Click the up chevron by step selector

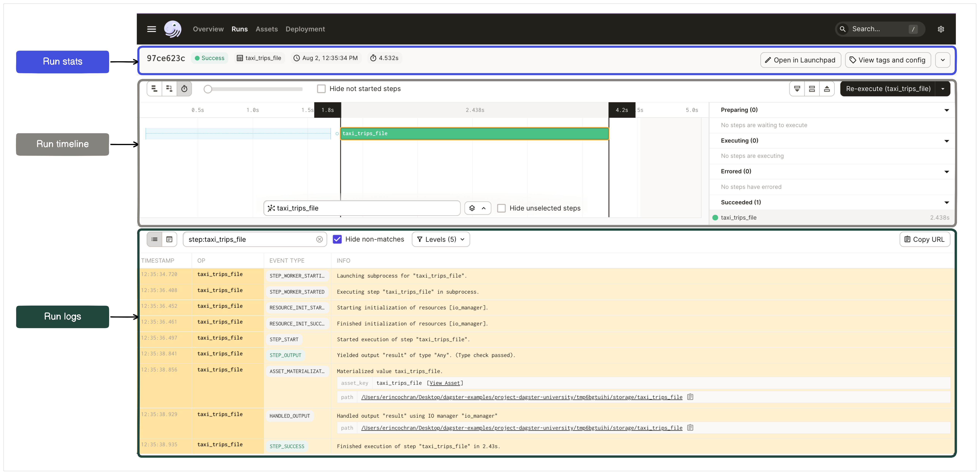click(484, 208)
